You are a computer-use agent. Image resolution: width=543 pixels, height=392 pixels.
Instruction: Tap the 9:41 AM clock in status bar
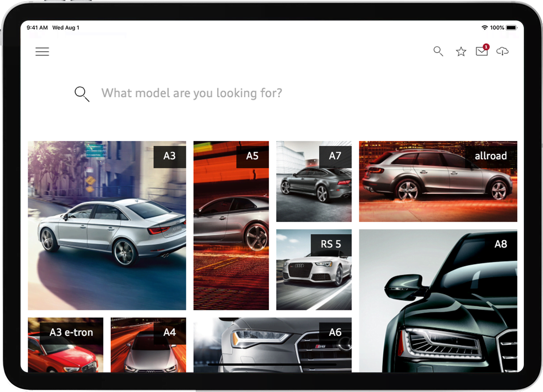[x=37, y=28]
